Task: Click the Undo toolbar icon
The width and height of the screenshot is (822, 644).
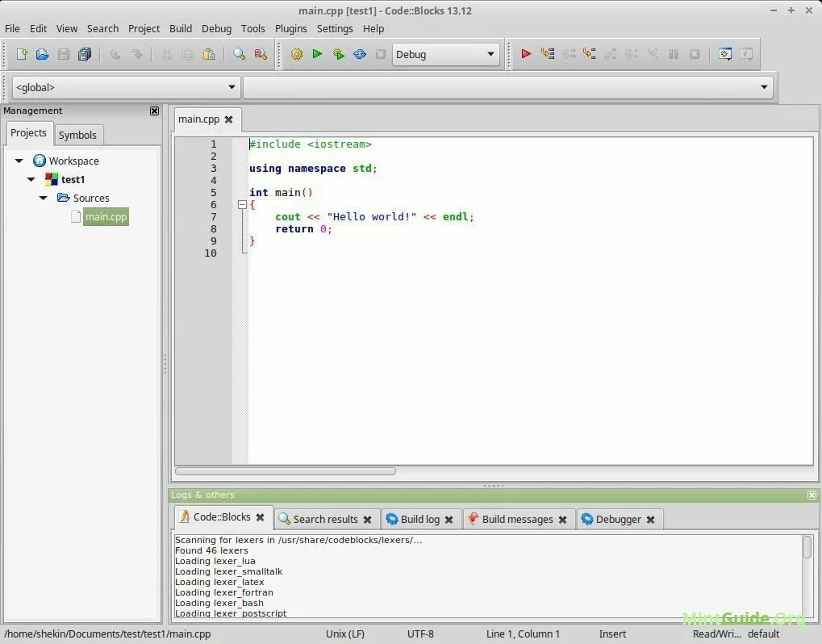Action: pos(115,54)
